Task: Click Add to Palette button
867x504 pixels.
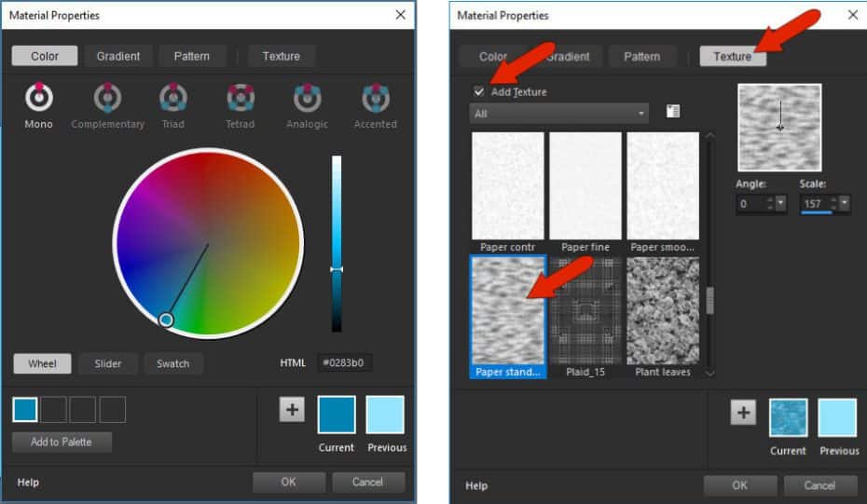Action: click(x=62, y=443)
